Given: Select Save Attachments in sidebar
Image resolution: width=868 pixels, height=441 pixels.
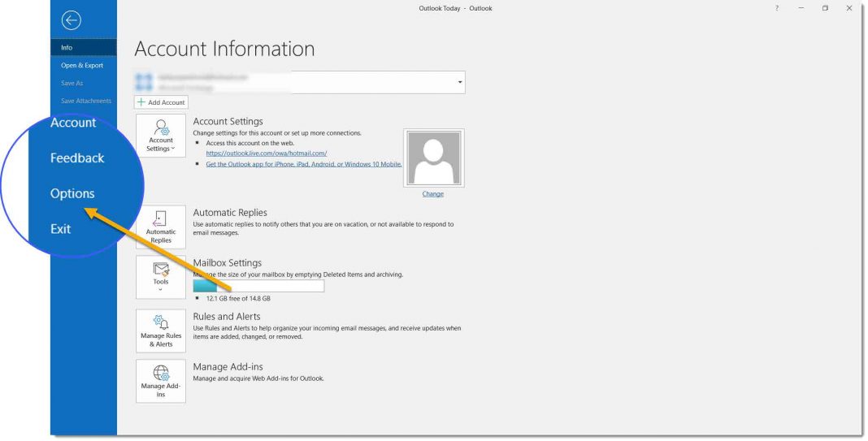Looking at the screenshot, I should [86, 101].
